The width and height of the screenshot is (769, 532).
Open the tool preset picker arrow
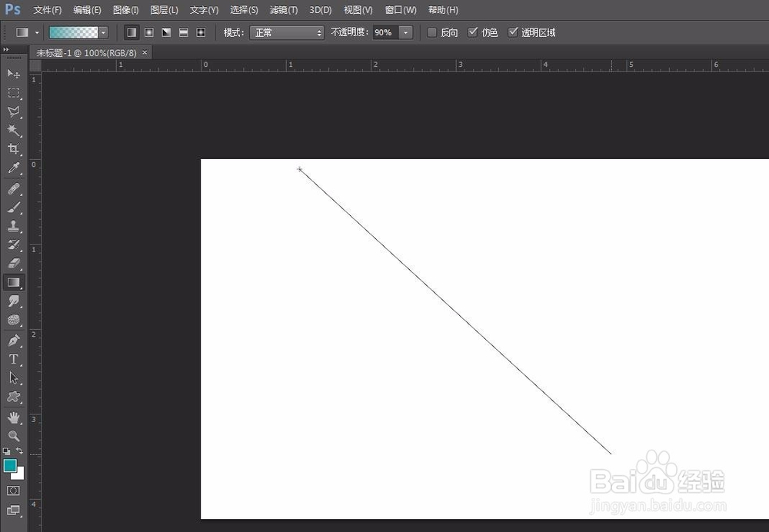[37, 32]
